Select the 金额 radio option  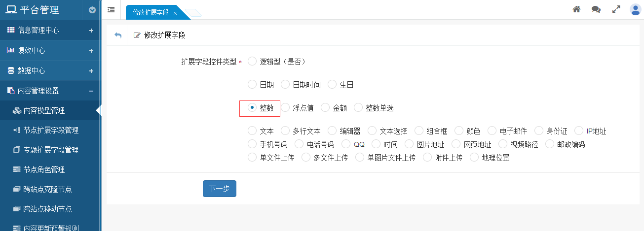tap(325, 108)
